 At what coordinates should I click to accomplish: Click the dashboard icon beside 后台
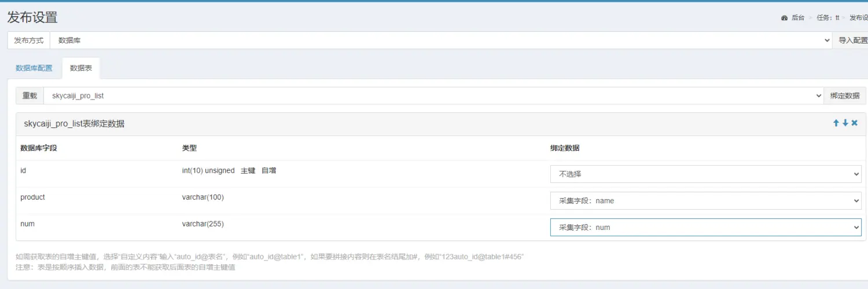click(x=784, y=18)
